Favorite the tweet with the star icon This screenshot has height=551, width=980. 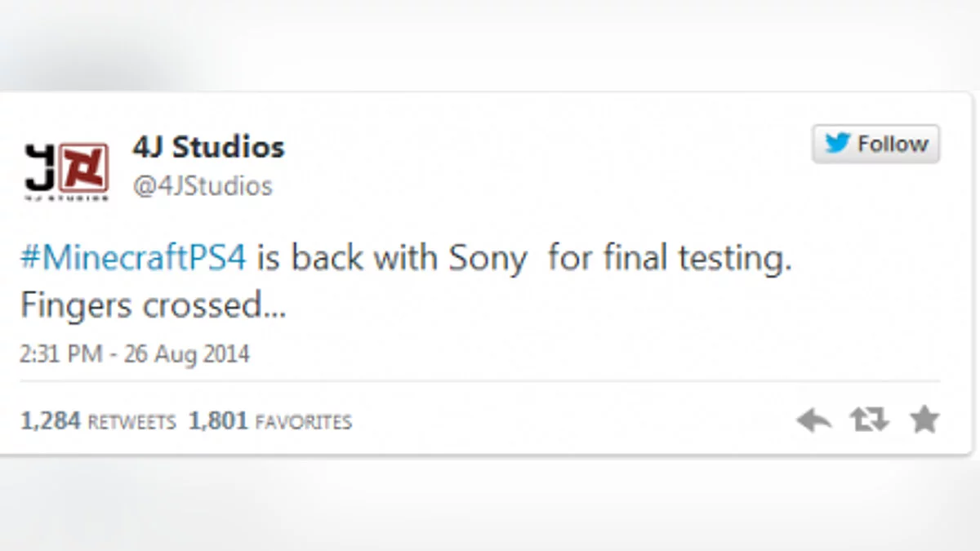[x=924, y=420]
